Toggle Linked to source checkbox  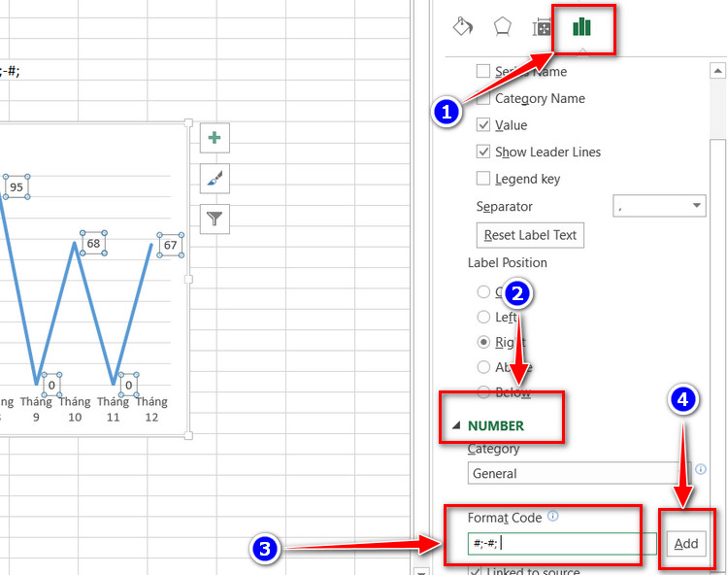(475, 571)
